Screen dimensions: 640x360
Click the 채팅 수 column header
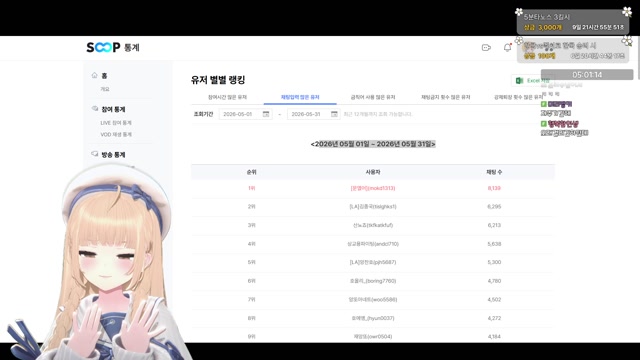(494, 172)
